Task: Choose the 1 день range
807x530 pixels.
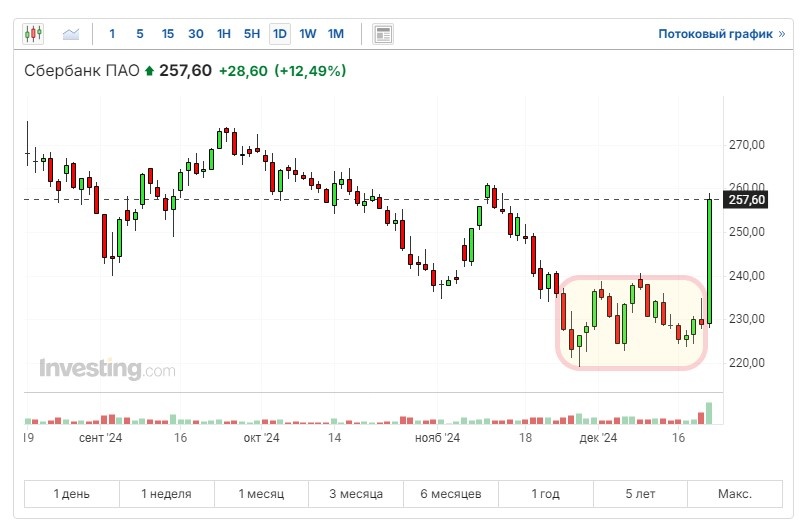Action: [72, 494]
